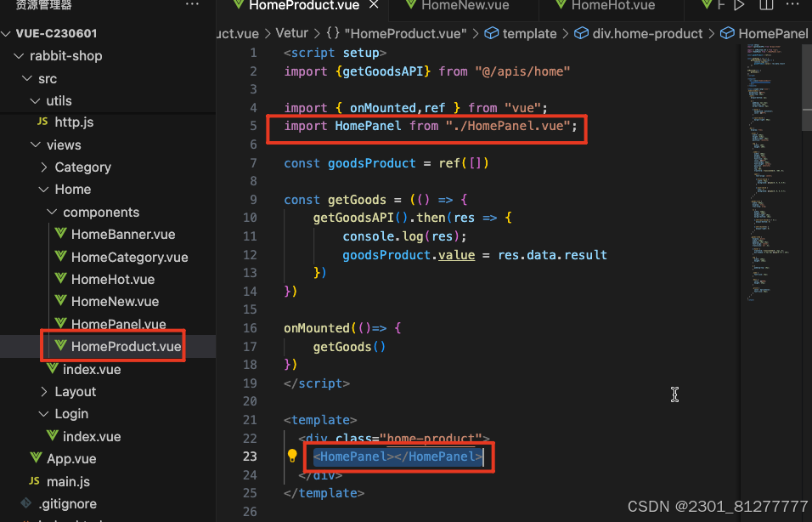Viewport: 812px width, 522px height.
Task: Click onMounted call on line 16
Action: (317, 328)
